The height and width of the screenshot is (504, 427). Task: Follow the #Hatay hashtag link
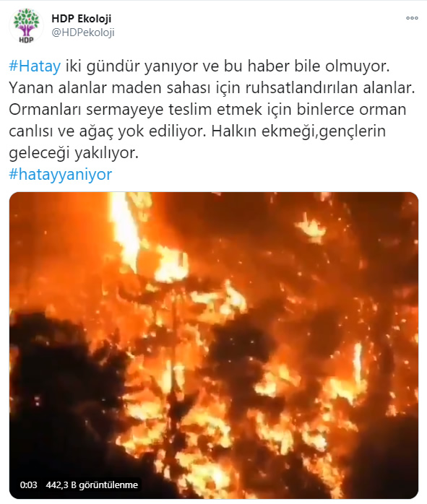click(x=35, y=66)
